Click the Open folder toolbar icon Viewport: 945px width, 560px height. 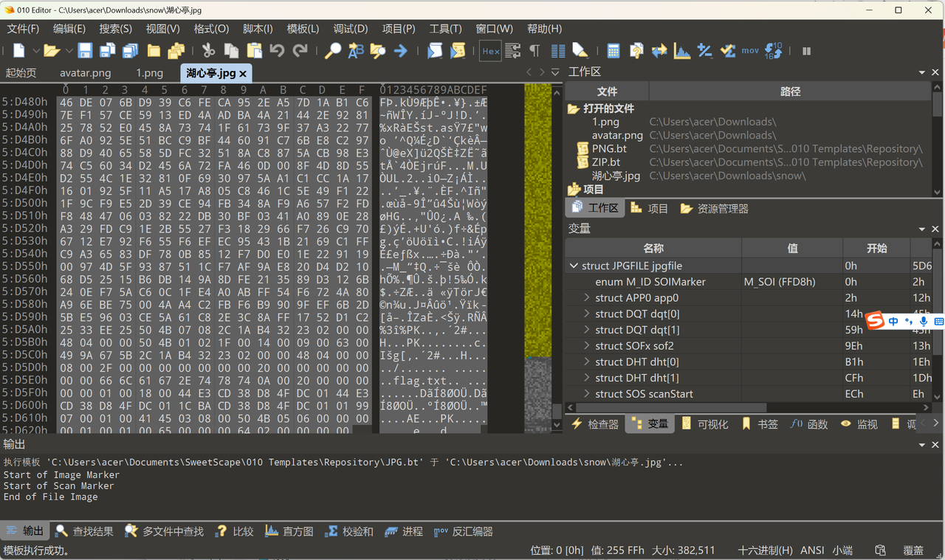point(51,51)
